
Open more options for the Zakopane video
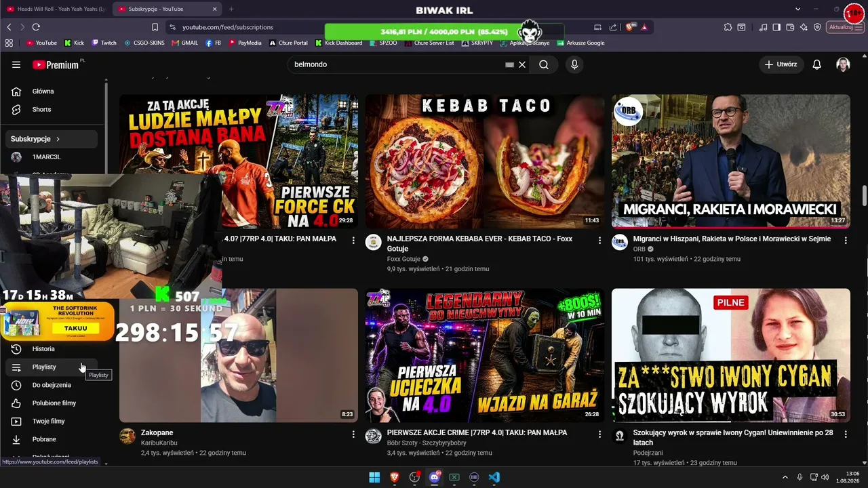(x=353, y=434)
